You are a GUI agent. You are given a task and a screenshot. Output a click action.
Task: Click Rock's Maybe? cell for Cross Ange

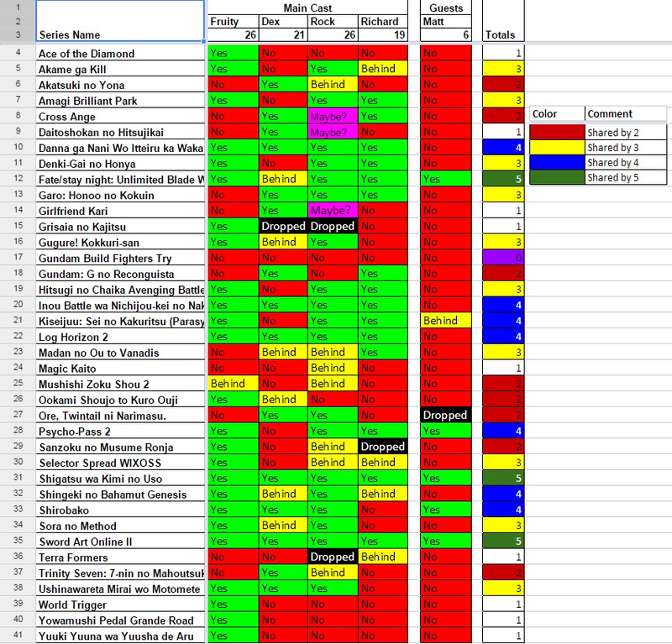point(333,116)
